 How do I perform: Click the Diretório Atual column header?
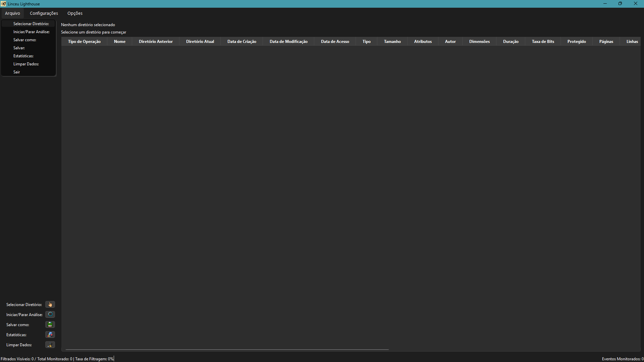coord(200,42)
